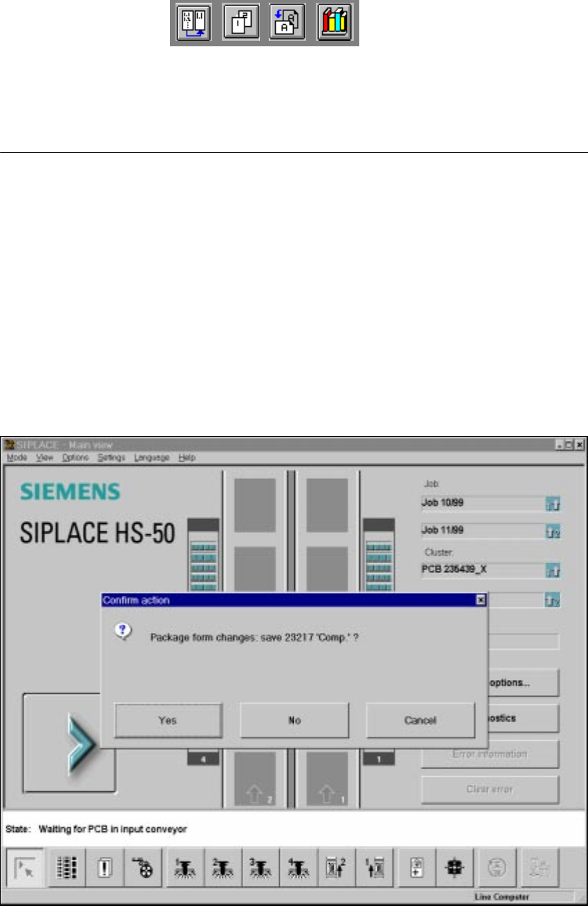Click the blue icon next to Job 10/99
The height and width of the screenshot is (906, 588).
point(553,504)
